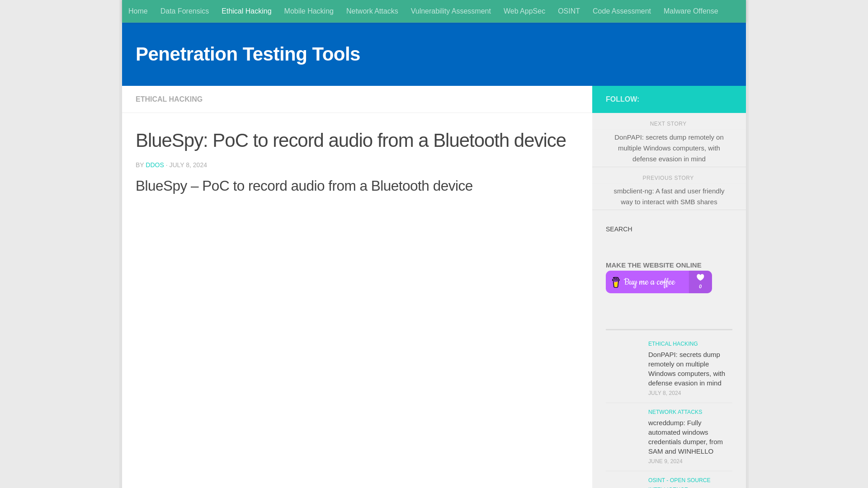
Task: Click the Web AppSec nav icon
Action: pos(524,11)
